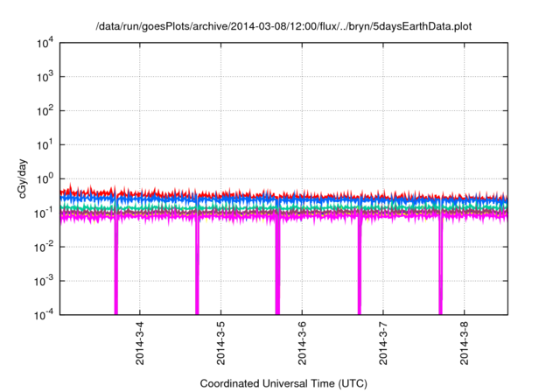Select the 10^1 y-axis tick label

coord(45,145)
